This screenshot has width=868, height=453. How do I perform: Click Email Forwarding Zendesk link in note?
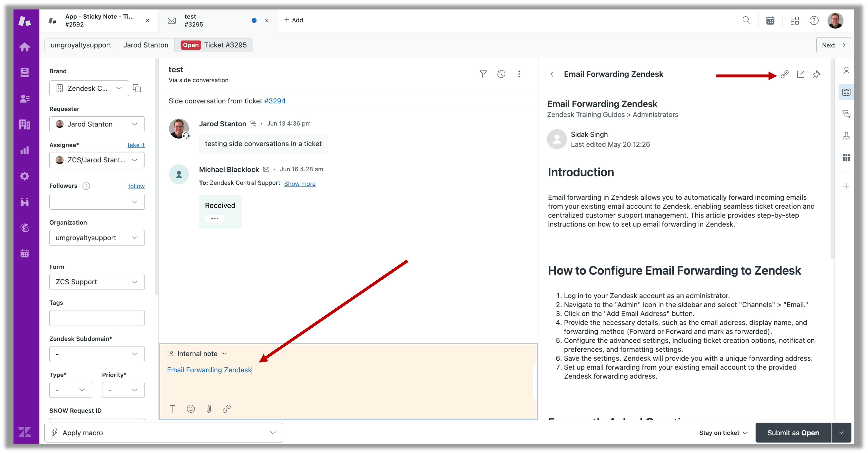pos(209,370)
